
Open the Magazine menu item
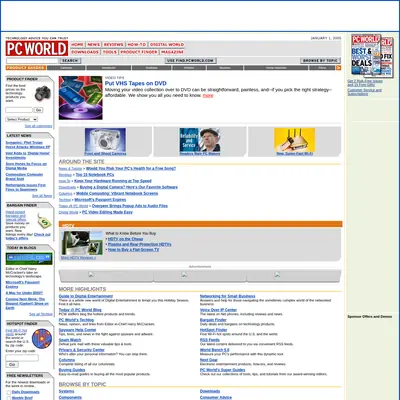pyautogui.click(x=172, y=52)
